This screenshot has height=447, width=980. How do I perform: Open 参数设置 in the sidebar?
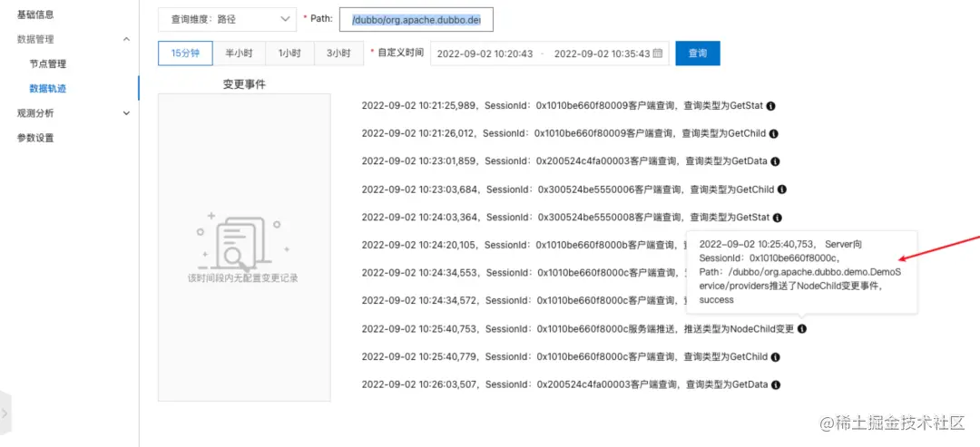[35, 138]
